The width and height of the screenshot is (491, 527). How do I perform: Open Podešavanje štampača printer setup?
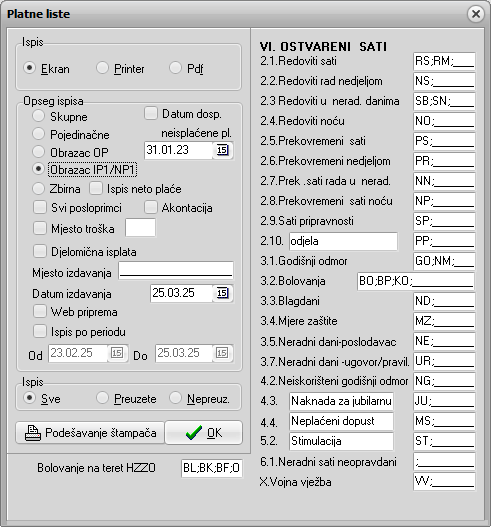[90, 433]
